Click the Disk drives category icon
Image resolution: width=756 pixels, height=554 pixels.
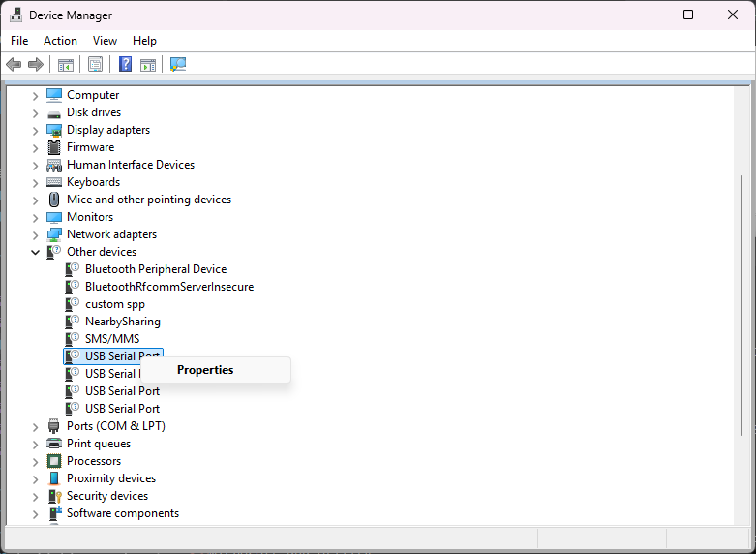coord(54,114)
